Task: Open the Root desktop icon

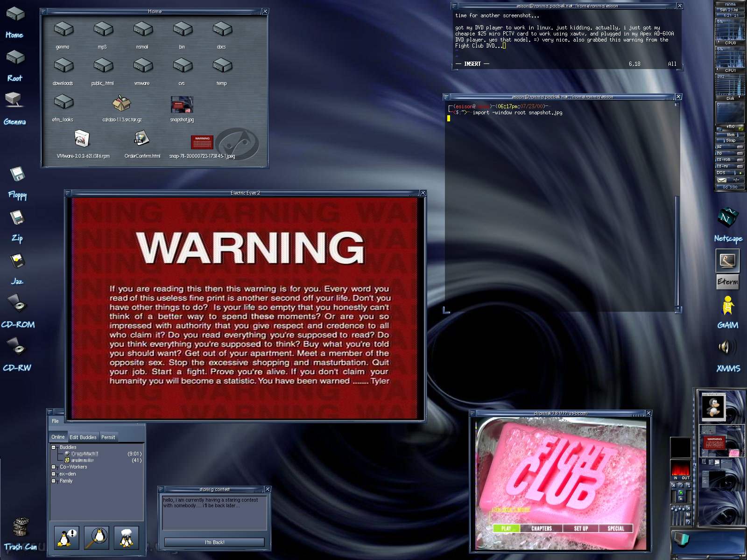Action: coord(15,57)
